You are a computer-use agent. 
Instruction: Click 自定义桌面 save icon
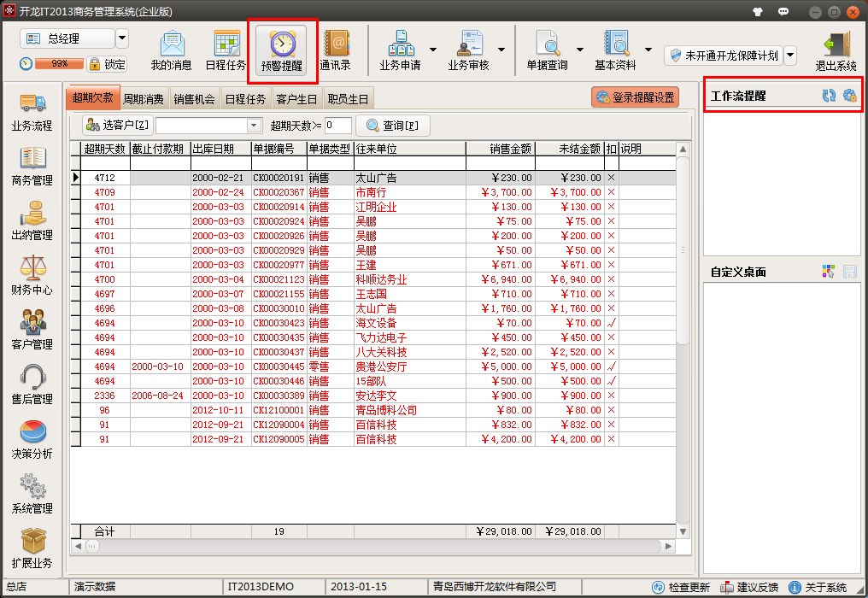tap(850, 272)
